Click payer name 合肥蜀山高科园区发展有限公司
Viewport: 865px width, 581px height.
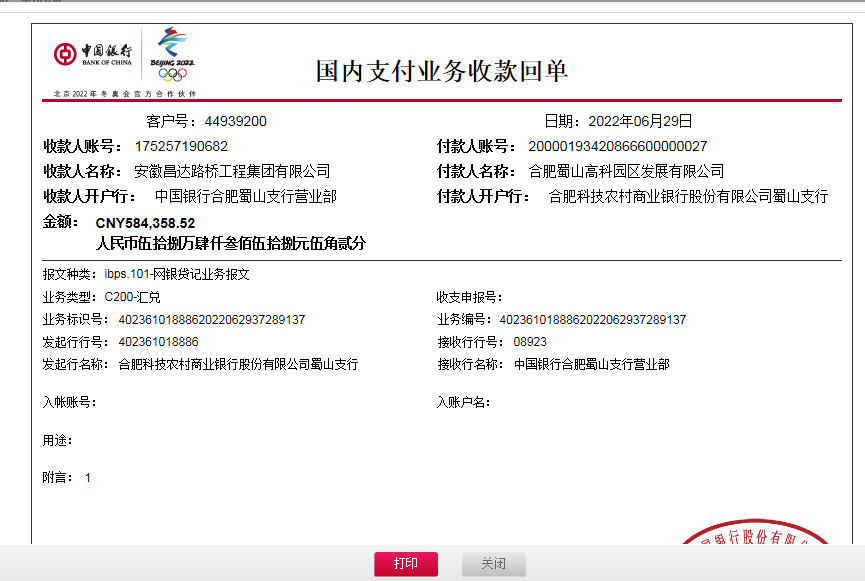tap(626, 171)
